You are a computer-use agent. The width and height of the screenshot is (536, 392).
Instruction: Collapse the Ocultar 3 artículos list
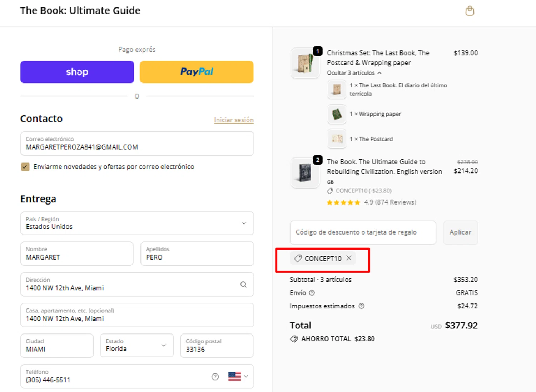(x=354, y=73)
